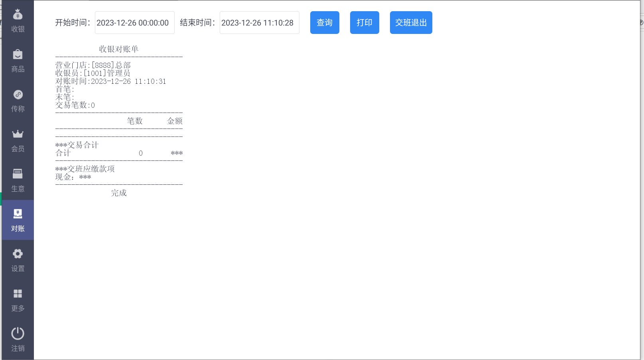Click the 营业门店:[8888]总部 line
Screen dimensions: 644x360
point(93,65)
